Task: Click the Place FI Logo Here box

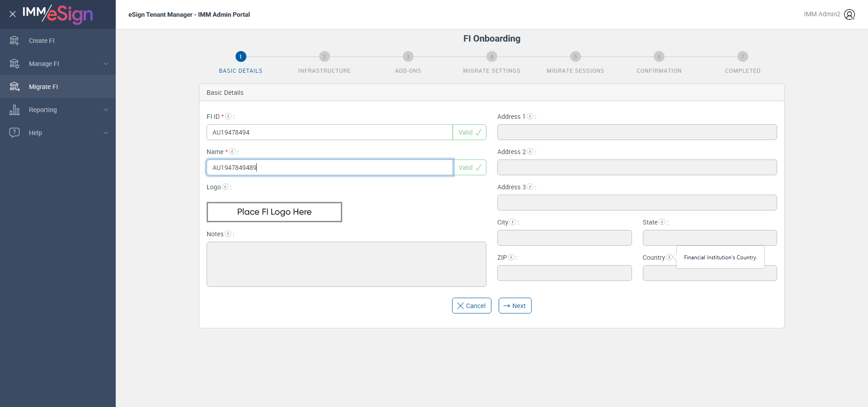Action: (274, 212)
